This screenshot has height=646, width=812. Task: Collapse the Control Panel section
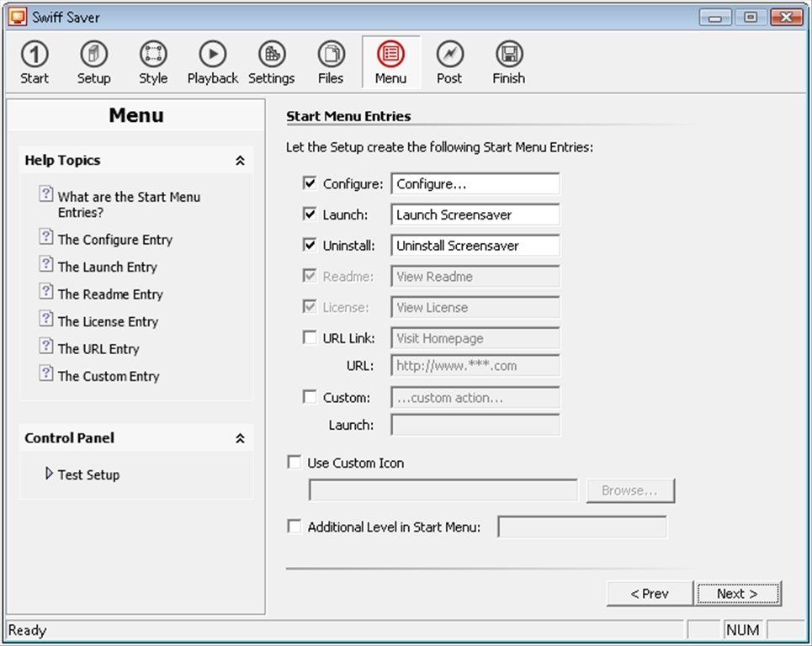click(x=240, y=438)
